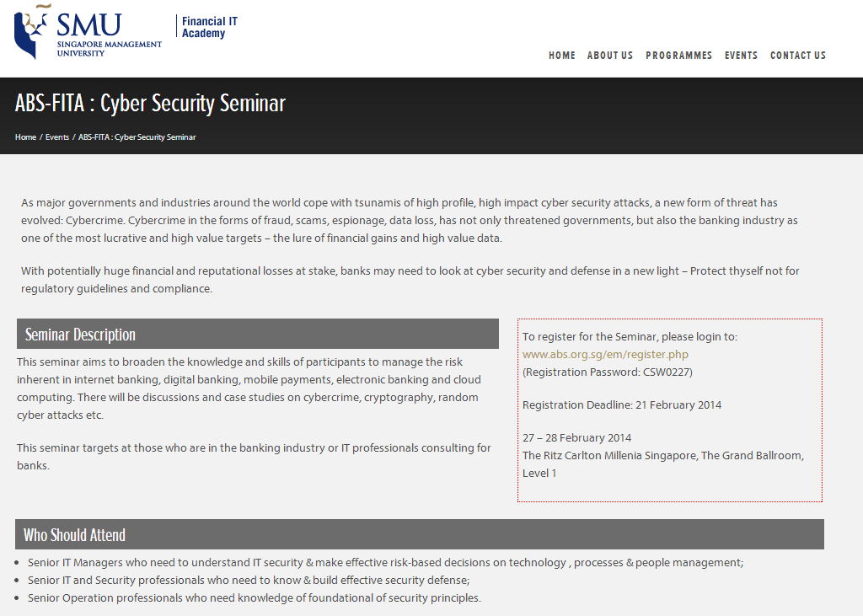Click the Senior IT Managers bullet item
The height and width of the screenshot is (616, 863).
click(385, 563)
